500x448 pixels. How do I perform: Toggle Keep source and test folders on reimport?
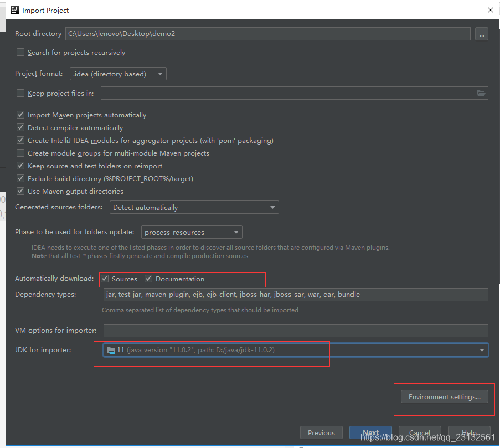tap(20, 166)
